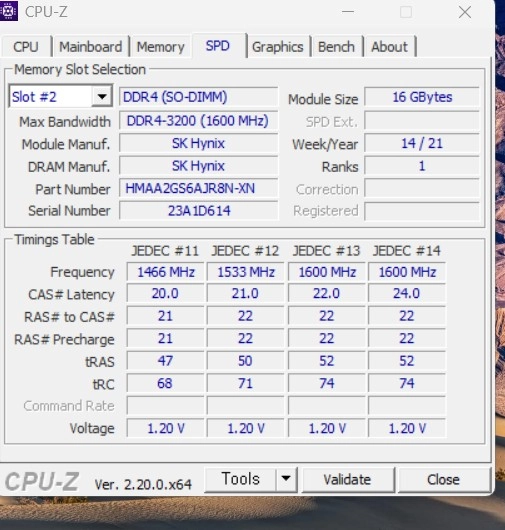Click the CPU-Z app icon in title bar
505x530 pixels.
(8, 11)
